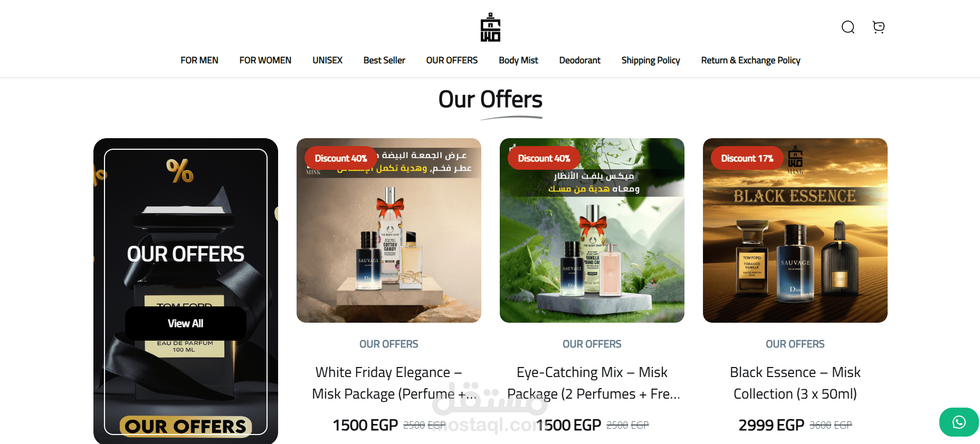Open Eye-Catching Mix product image
The image size is (980, 444).
tap(592, 230)
